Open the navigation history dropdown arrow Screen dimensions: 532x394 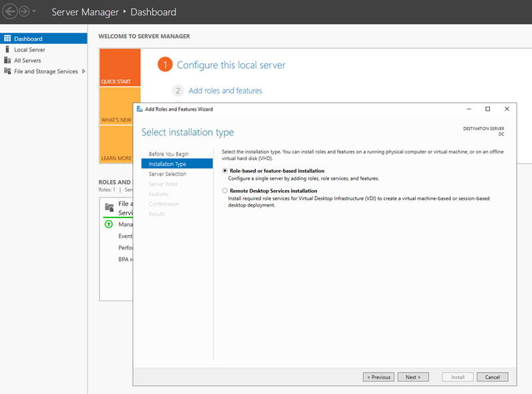[x=35, y=12]
